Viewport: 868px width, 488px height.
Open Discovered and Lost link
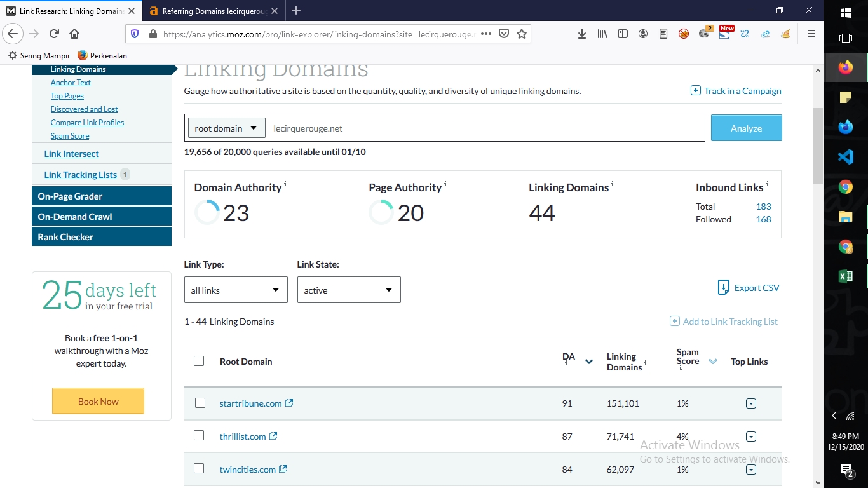[x=85, y=109]
